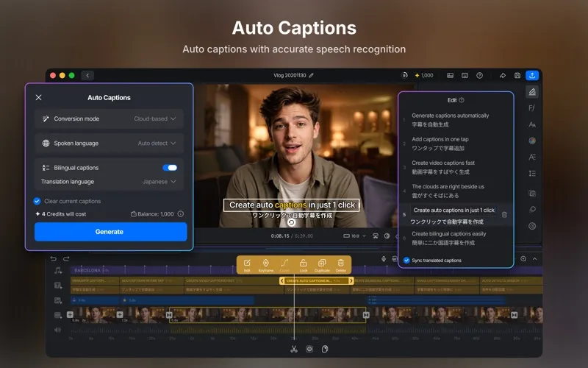Select the caption 'Add captions in one tap'

(440, 139)
